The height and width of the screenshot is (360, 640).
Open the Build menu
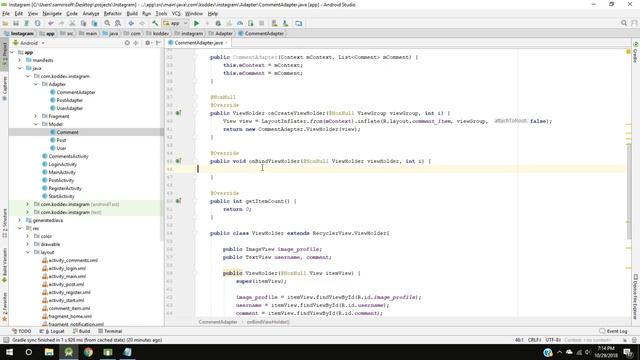(x=132, y=13)
